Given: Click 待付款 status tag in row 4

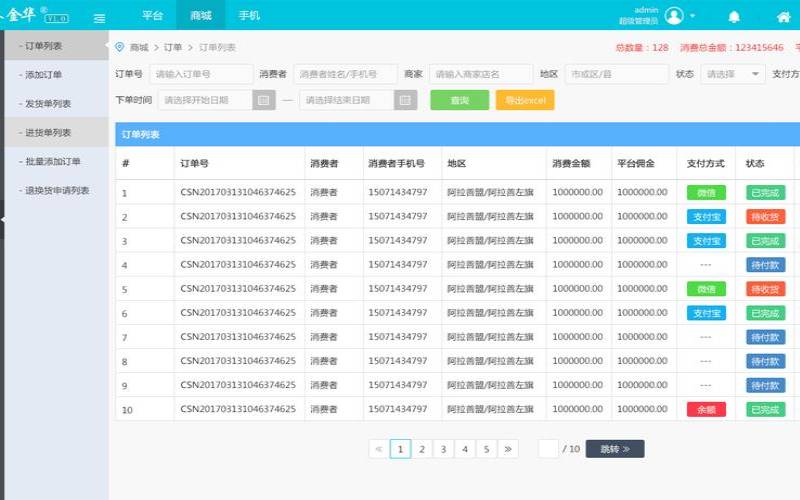Looking at the screenshot, I should (x=765, y=265).
